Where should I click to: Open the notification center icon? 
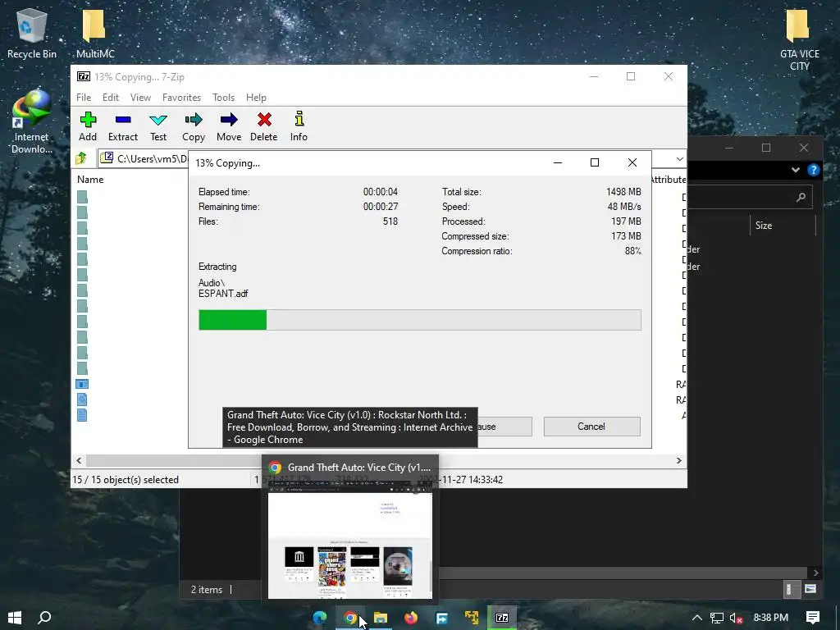pos(812,618)
